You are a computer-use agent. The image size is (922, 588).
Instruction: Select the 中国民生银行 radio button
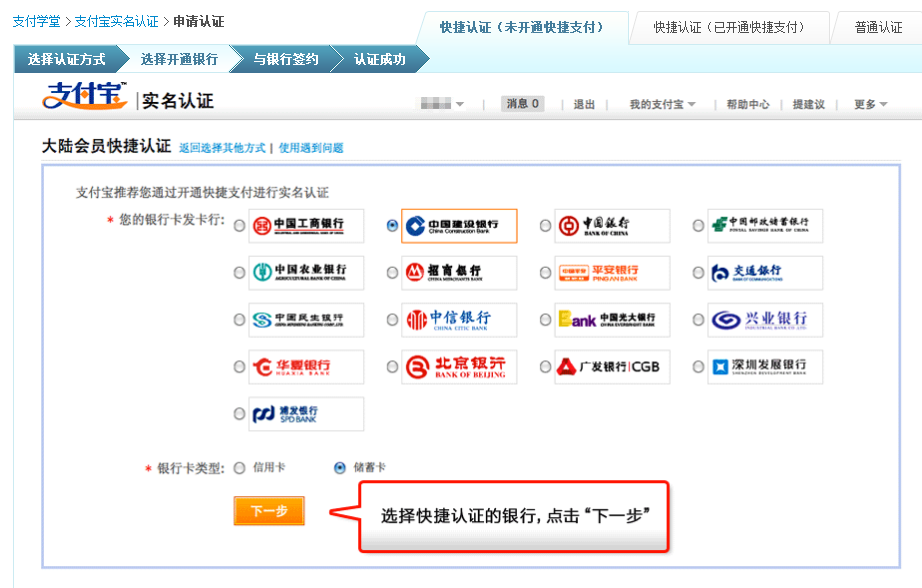pos(239,320)
